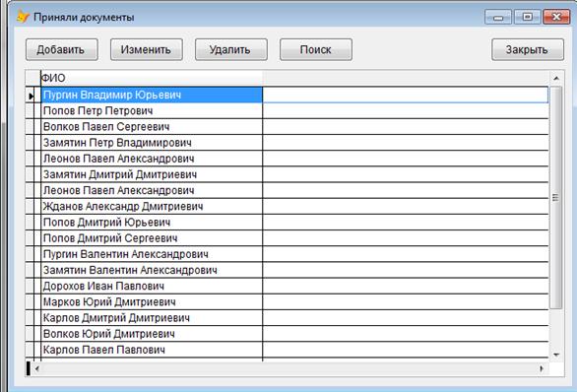577x392 pixels.
Task: Click the vertical scrollbar up arrow
Action: click(556, 78)
